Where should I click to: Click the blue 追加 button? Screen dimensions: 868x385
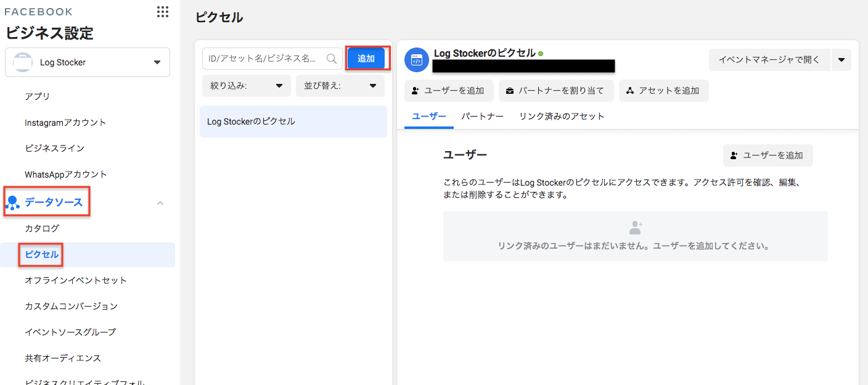[366, 59]
